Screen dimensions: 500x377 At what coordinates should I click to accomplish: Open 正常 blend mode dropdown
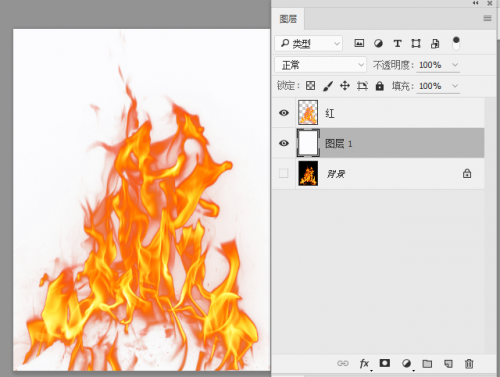point(320,65)
